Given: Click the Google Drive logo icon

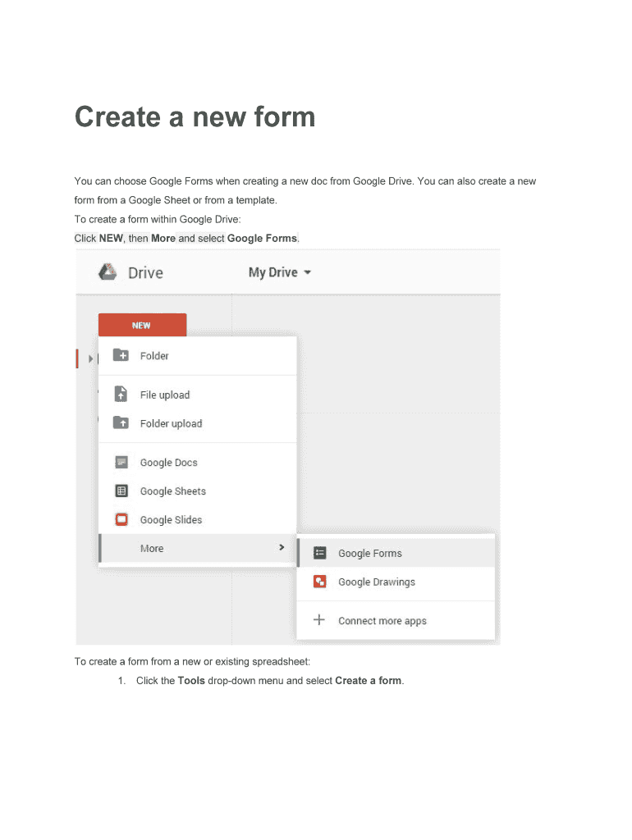Looking at the screenshot, I should (x=108, y=272).
